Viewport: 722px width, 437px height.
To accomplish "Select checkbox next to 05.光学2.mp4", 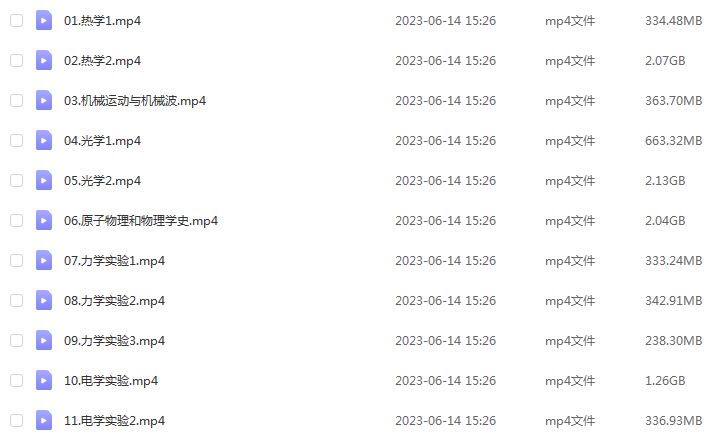I will point(17,181).
